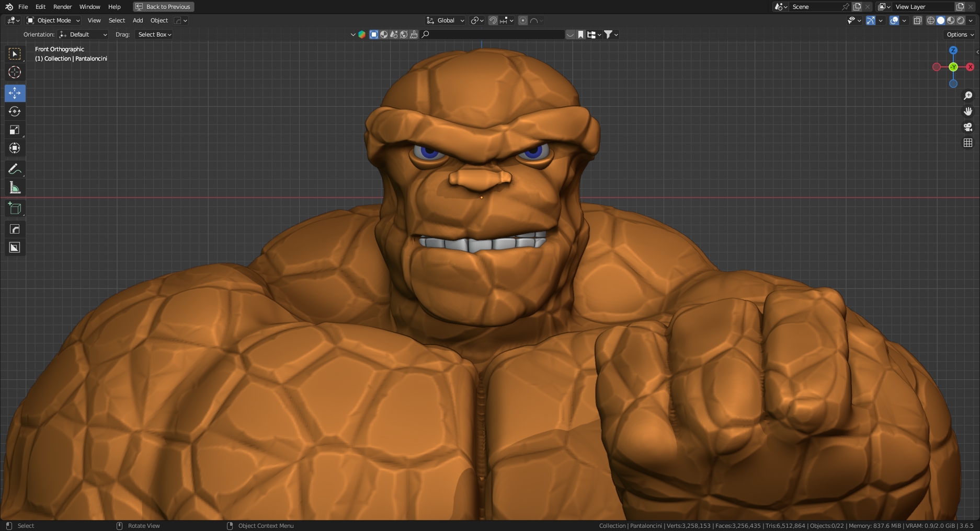
Task: Choose the Measure ruler tool
Action: pos(15,188)
